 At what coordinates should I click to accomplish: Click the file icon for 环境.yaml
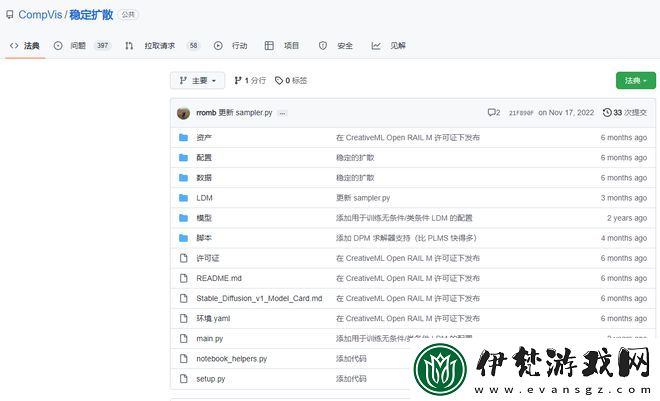(184, 319)
